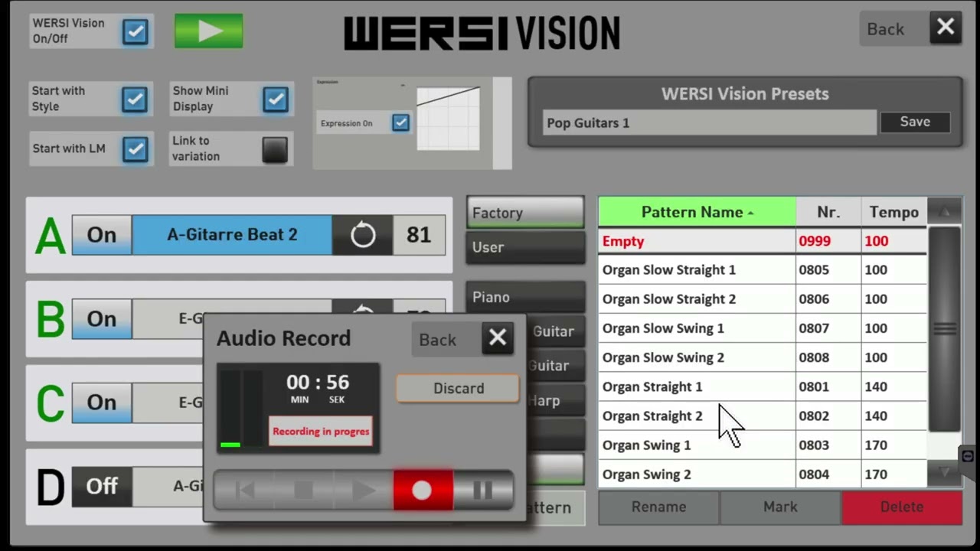
Task: Pause the audio recording
Action: [x=483, y=491]
